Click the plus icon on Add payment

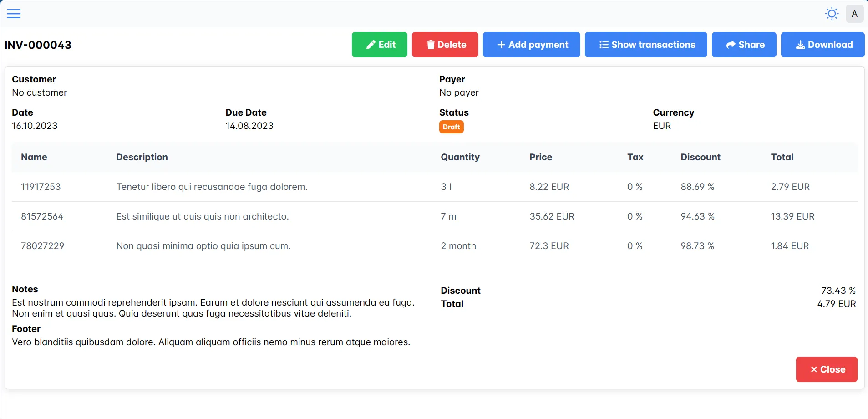click(x=501, y=44)
